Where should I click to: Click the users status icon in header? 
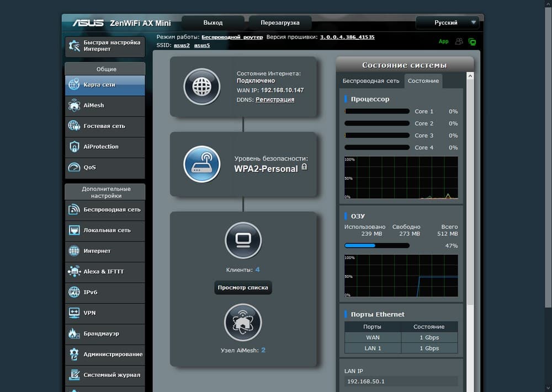click(x=459, y=41)
